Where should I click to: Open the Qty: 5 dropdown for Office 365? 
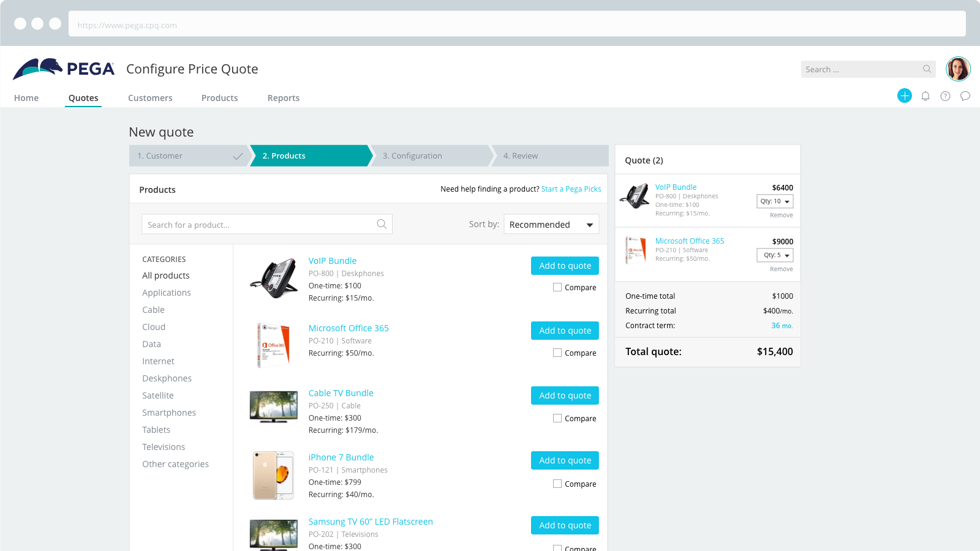tap(775, 255)
